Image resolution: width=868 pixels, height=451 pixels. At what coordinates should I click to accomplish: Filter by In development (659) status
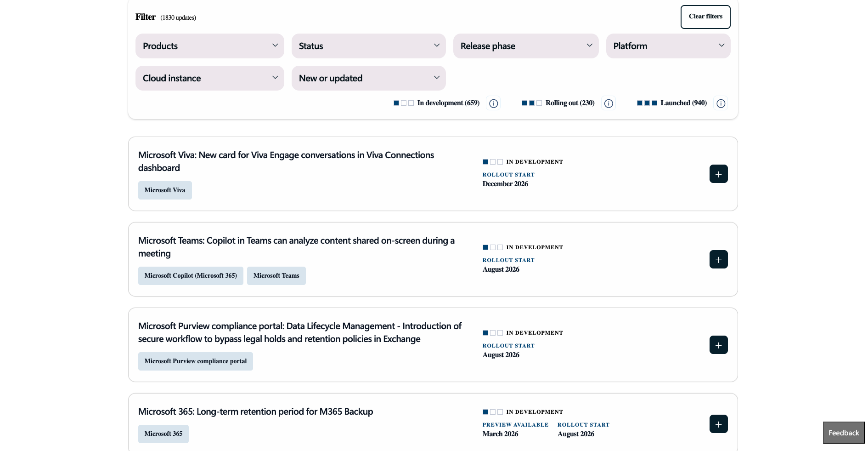(436, 103)
